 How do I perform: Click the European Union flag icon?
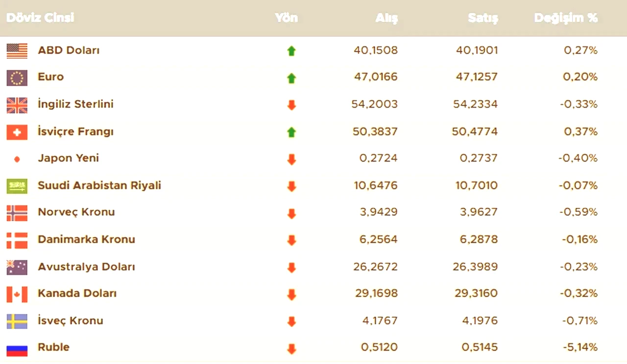(17, 78)
